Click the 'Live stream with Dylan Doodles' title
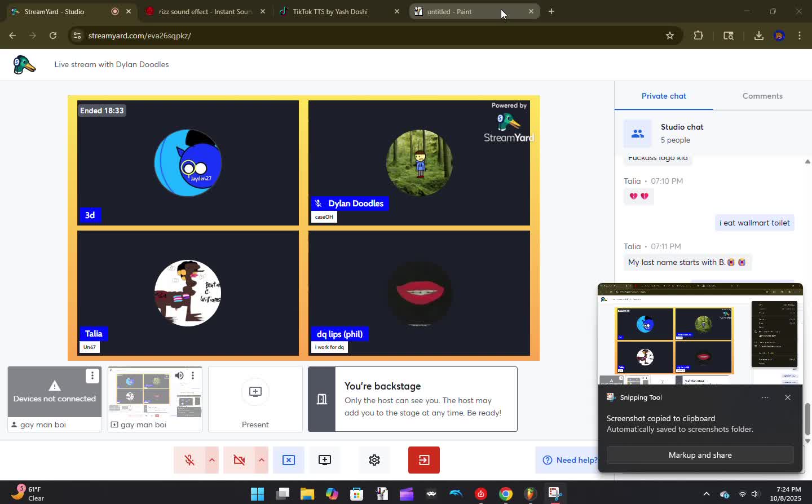 [112, 64]
